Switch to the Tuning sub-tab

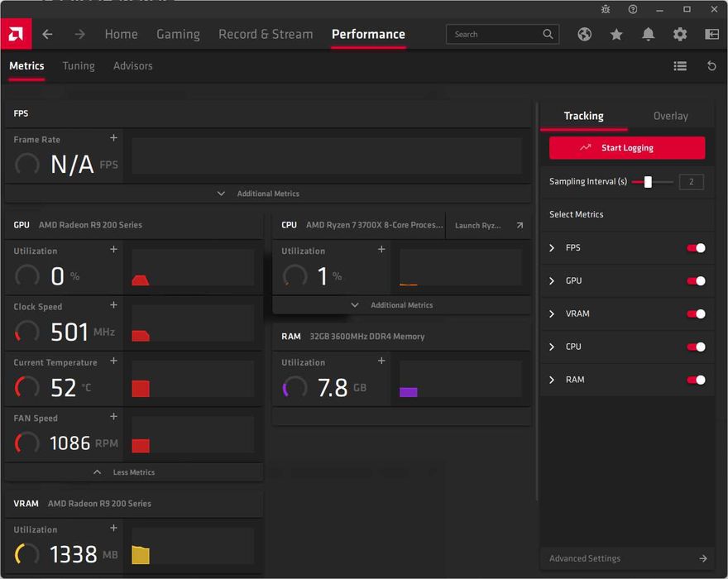coord(79,66)
